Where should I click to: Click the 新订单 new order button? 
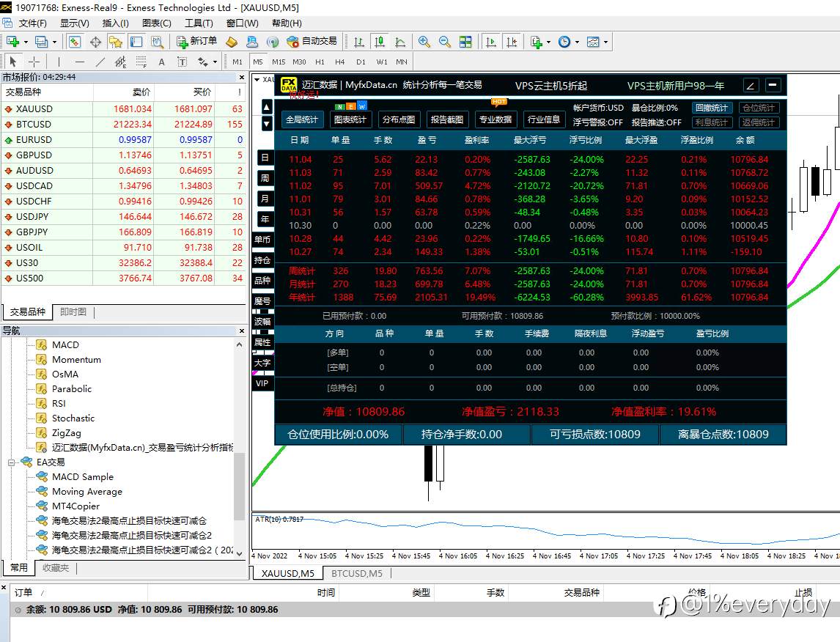pyautogui.click(x=196, y=41)
